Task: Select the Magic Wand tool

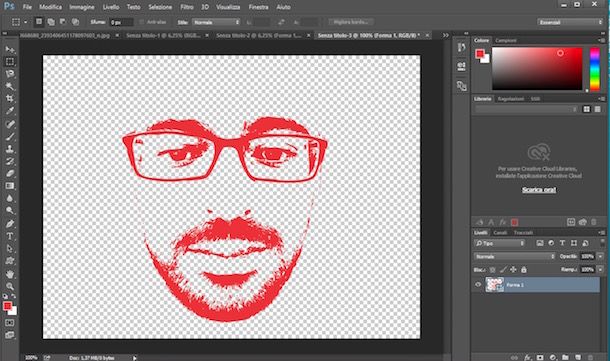Action: (10, 86)
